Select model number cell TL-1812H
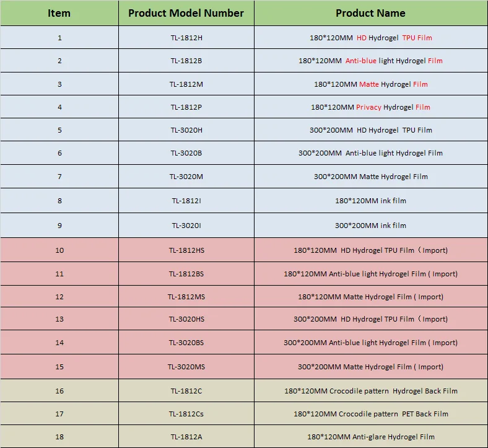 pos(186,38)
